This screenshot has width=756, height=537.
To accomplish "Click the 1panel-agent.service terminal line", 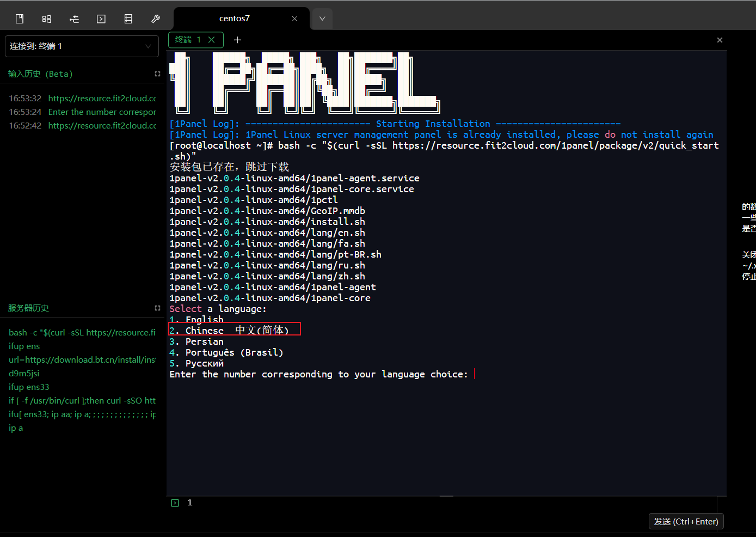I will (294, 178).
